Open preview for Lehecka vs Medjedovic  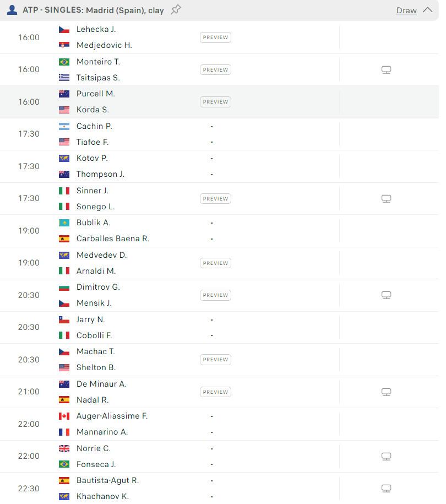point(215,37)
